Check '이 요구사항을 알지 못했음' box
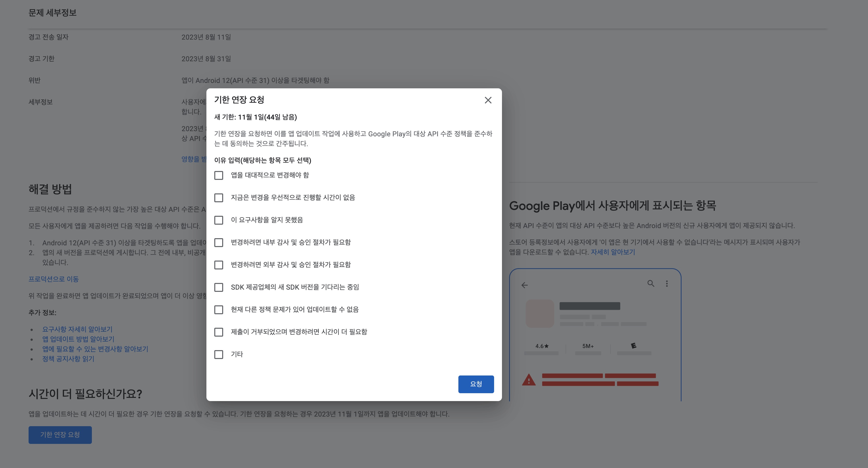Viewport: 868px width, 468px height. [219, 220]
